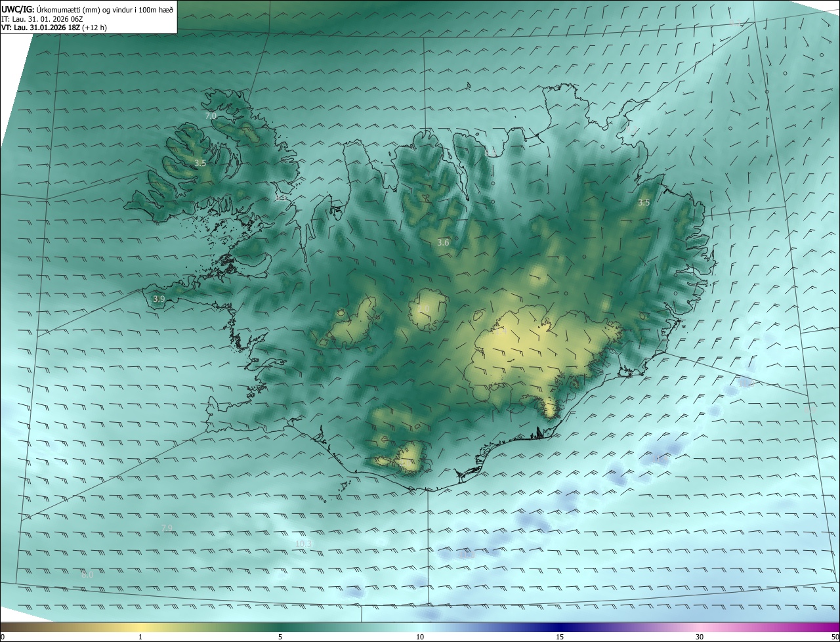Click the colorbar tick labeled 0

coord(3,637)
